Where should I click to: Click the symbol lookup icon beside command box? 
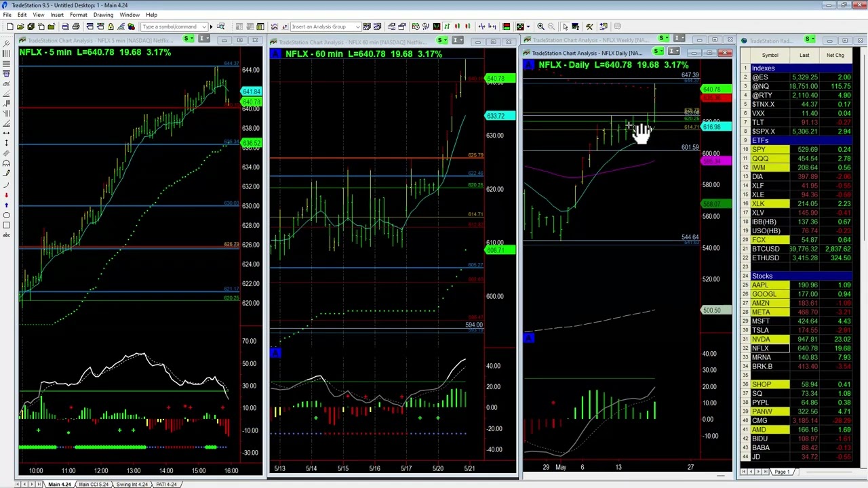(220, 26)
